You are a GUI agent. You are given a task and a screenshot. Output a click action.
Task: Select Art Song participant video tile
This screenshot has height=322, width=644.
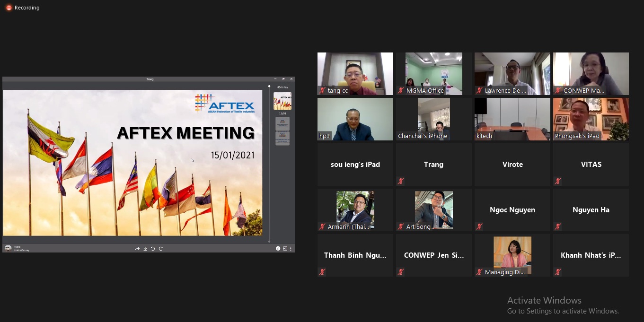(x=434, y=210)
